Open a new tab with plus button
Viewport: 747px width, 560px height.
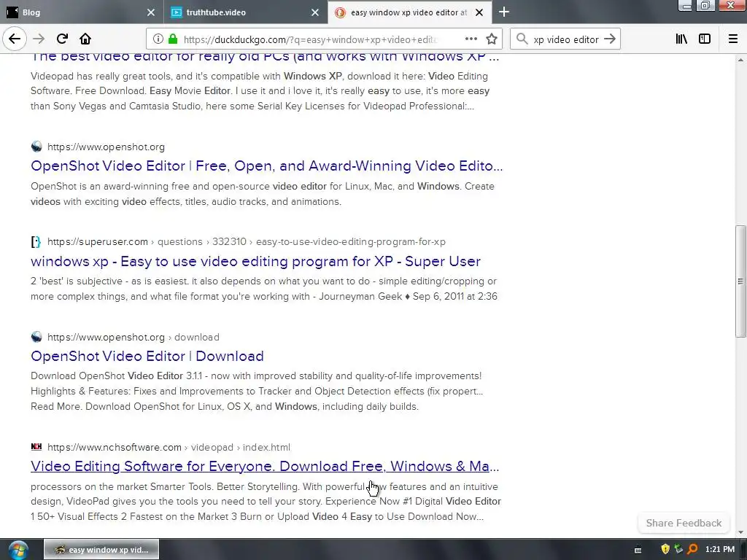(x=503, y=12)
